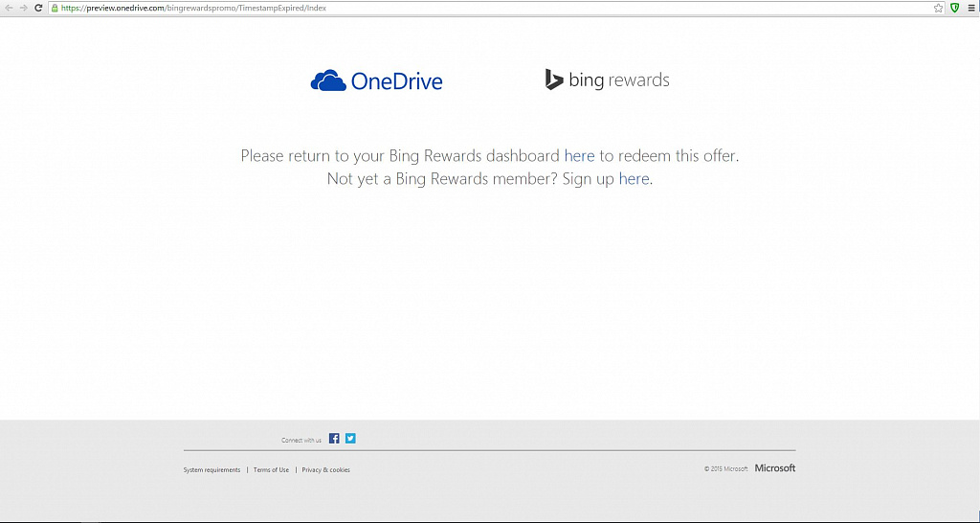The height and width of the screenshot is (523, 980).
Task: Click the "© 2015 Microsoft" copyright text
Action: pyautogui.click(x=726, y=468)
